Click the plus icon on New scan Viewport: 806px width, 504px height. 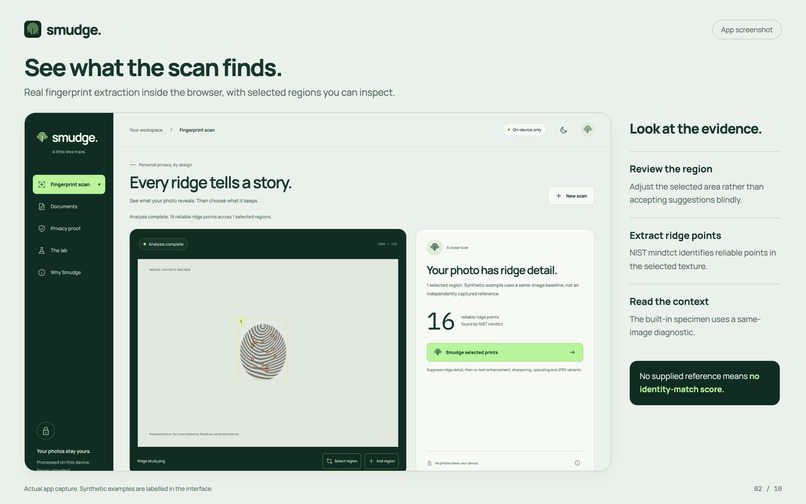click(x=558, y=196)
